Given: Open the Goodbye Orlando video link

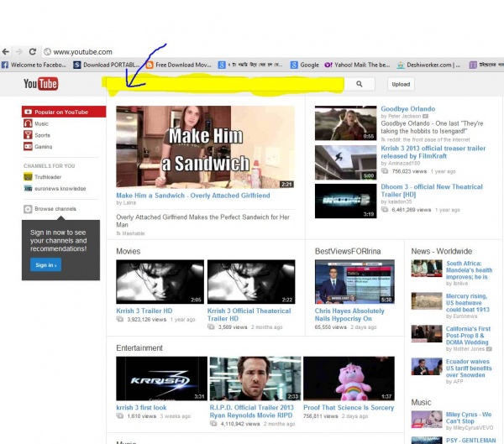Looking at the screenshot, I should (408, 109).
